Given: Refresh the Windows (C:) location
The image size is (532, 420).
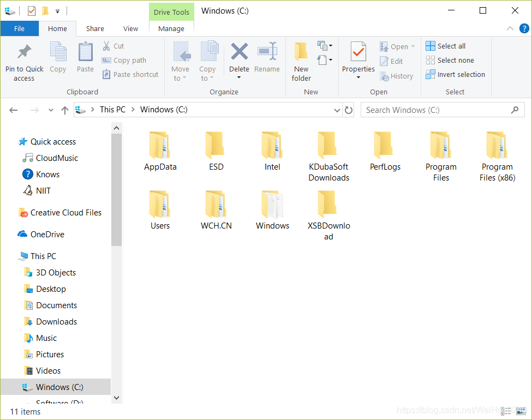Looking at the screenshot, I should [x=349, y=110].
